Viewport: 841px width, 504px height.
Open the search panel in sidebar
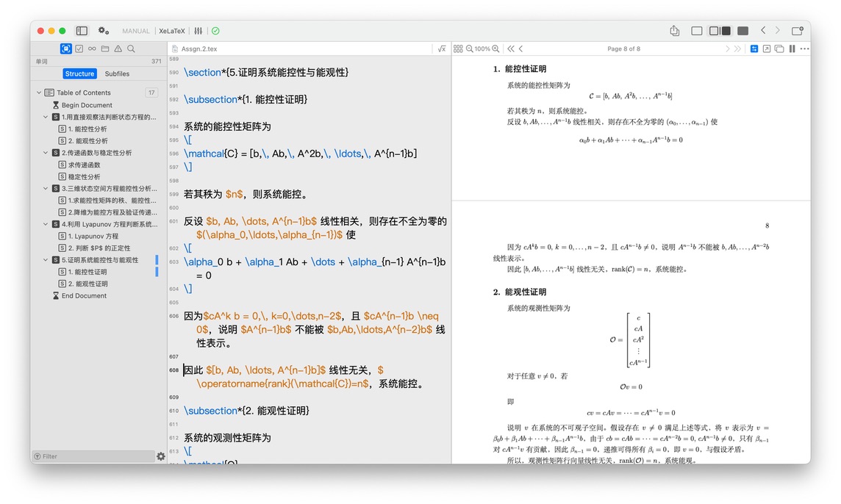pos(131,48)
